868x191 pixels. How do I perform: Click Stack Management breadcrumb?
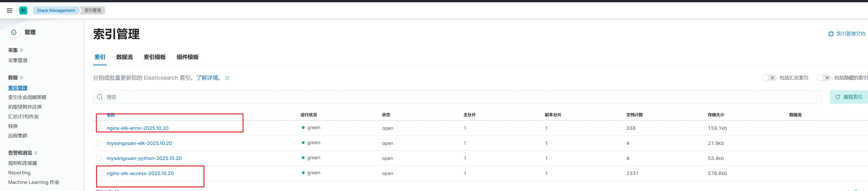56,10
